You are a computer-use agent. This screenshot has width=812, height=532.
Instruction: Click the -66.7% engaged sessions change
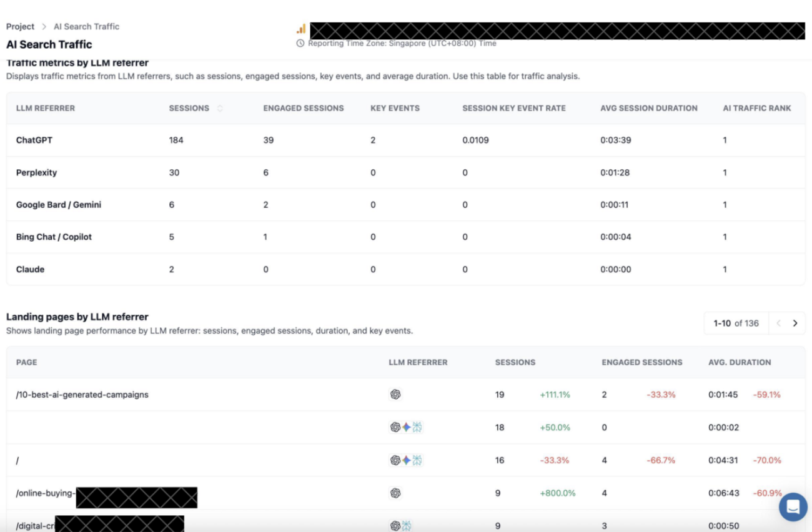661,460
